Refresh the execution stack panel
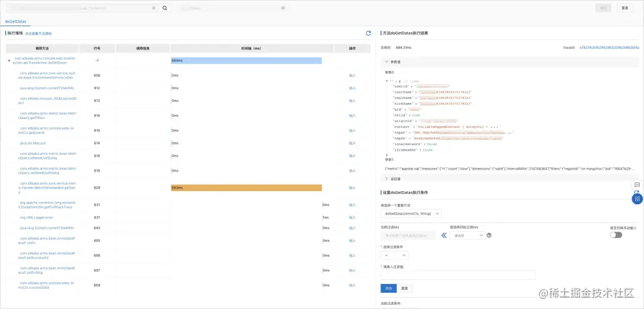Image resolution: width=644 pixels, height=309 pixels. click(369, 33)
